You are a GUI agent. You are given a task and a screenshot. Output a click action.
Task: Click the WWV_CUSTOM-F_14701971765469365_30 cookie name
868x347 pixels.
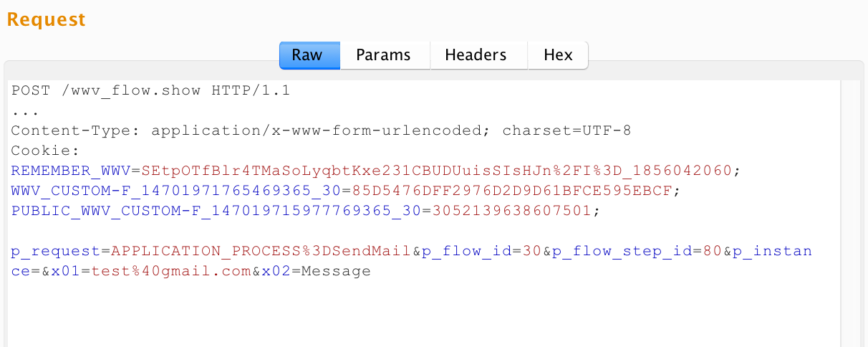click(x=175, y=191)
